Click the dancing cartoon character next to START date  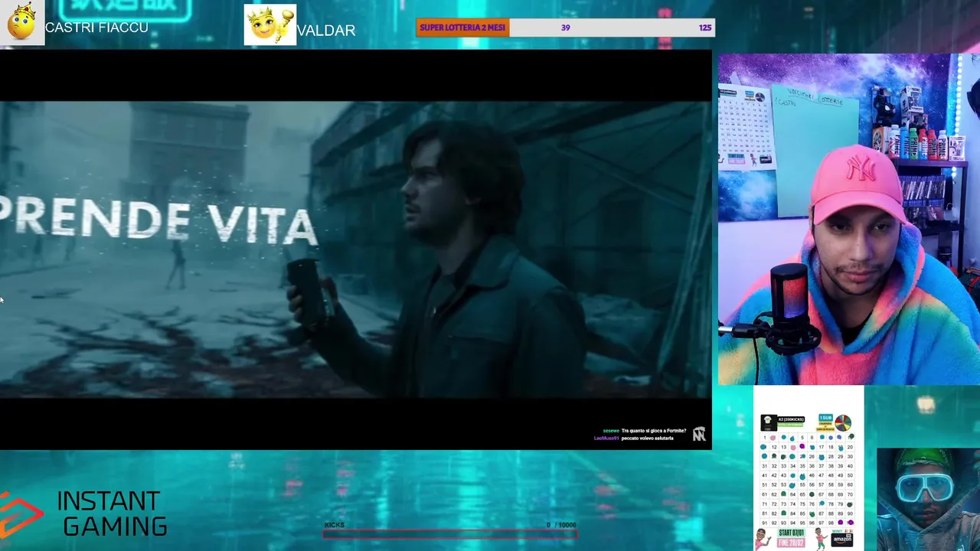pos(821,539)
